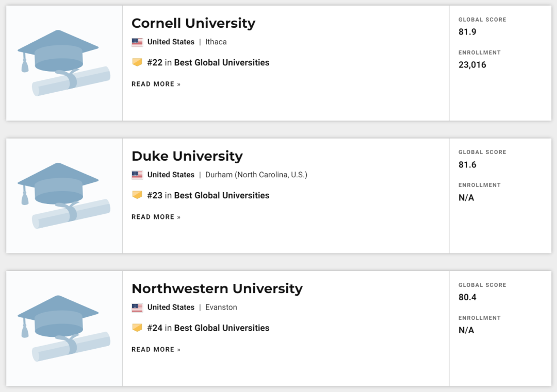This screenshot has width=557, height=392.
Task: Click Read More under Duke University
Action: [156, 217]
